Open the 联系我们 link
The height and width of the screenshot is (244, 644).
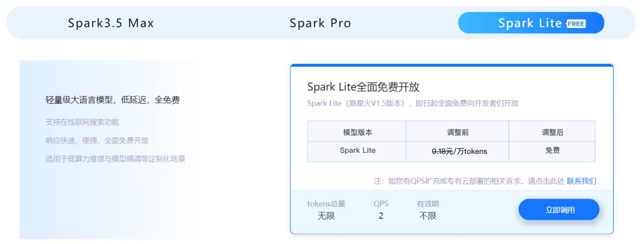coord(581,181)
